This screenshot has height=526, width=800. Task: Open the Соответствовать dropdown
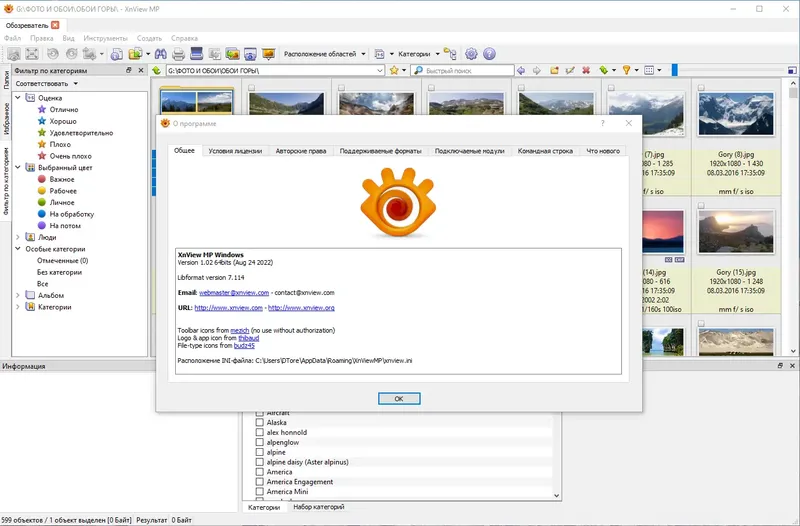46,84
